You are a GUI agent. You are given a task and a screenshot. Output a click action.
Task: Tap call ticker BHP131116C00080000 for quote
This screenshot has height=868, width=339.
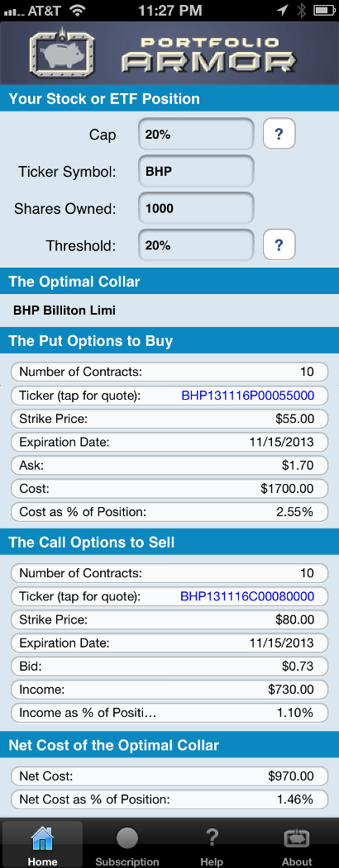click(x=247, y=596)
